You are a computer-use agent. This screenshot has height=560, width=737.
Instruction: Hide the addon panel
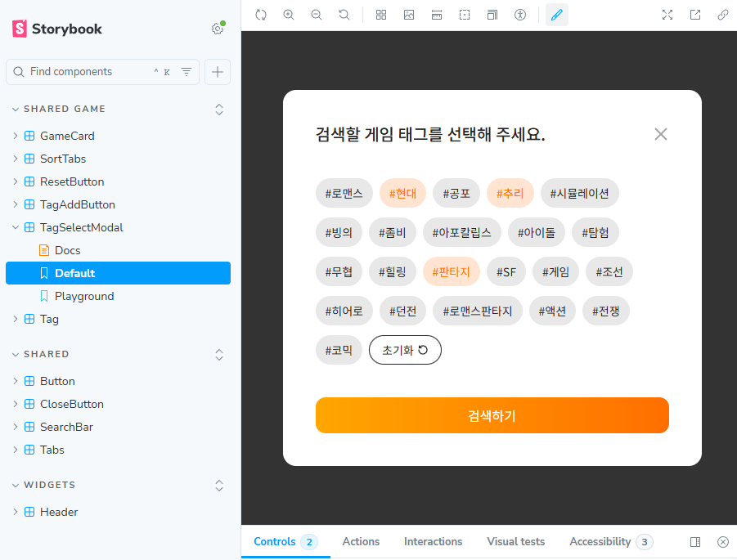723,542
